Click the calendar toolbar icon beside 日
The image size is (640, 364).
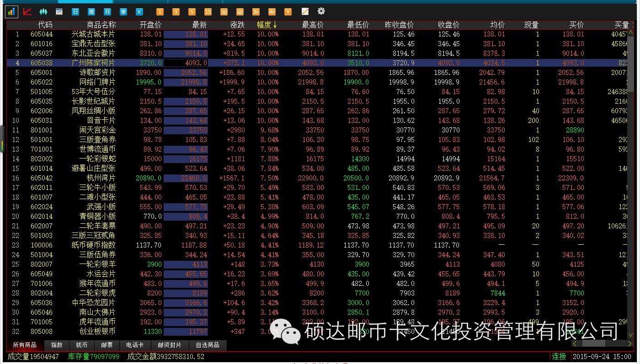pos(59,12)
